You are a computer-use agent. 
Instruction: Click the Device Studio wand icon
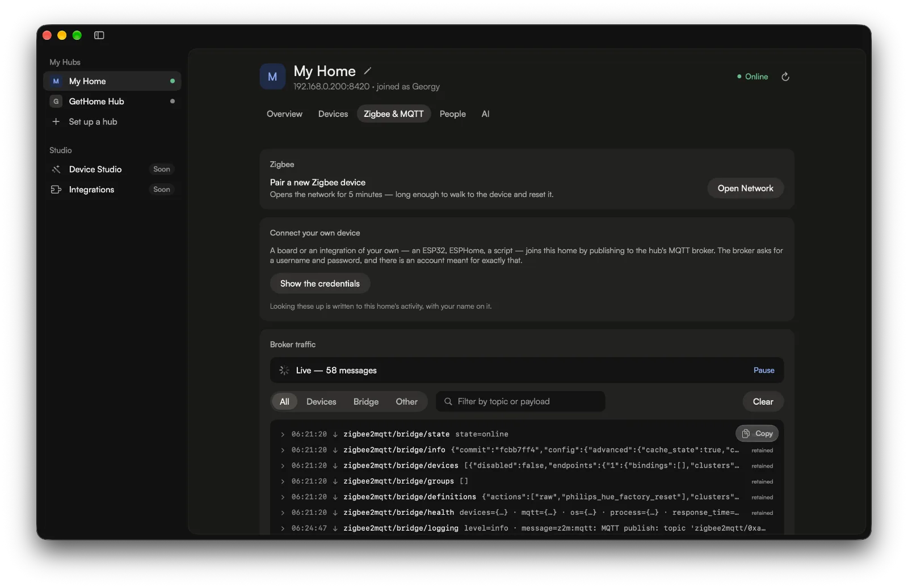56,169
